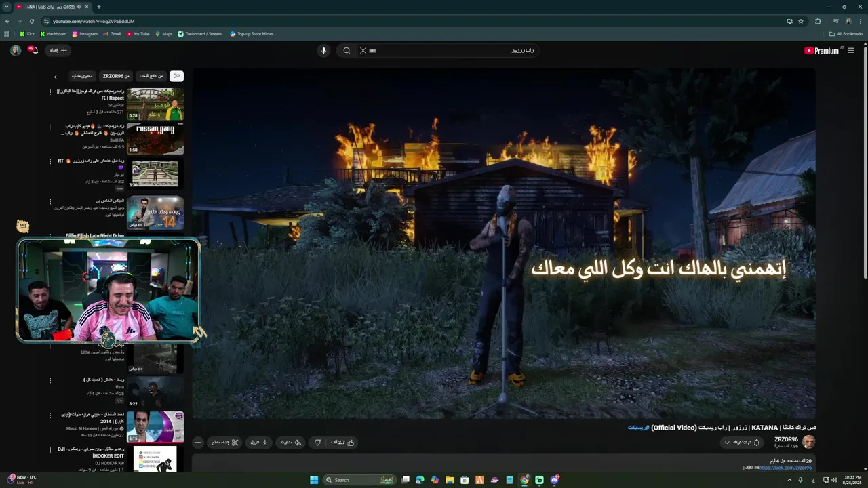Open options menu for DJ HOOKAR video
This screenshot has width=868, height=488.
coord(50,450)
